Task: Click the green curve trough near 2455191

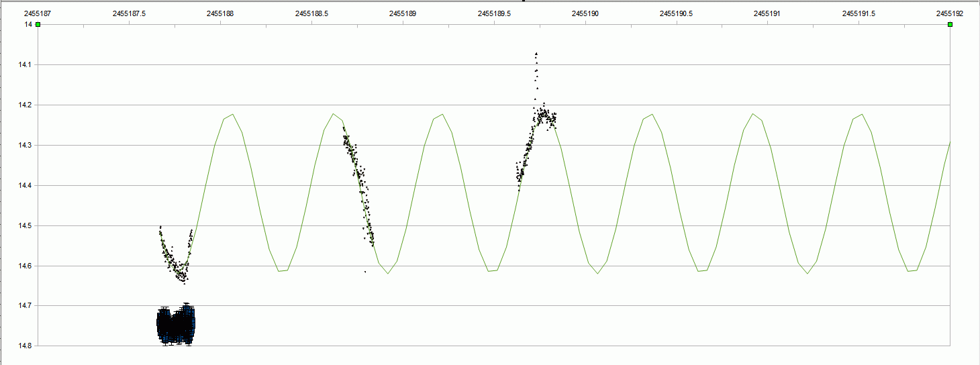Action: click(x=808, y=273)
